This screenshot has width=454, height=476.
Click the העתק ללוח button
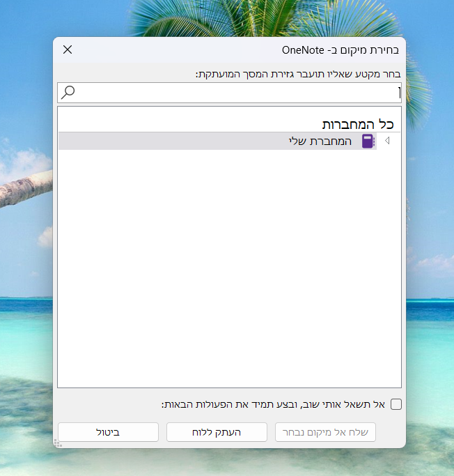pos(217,432)
